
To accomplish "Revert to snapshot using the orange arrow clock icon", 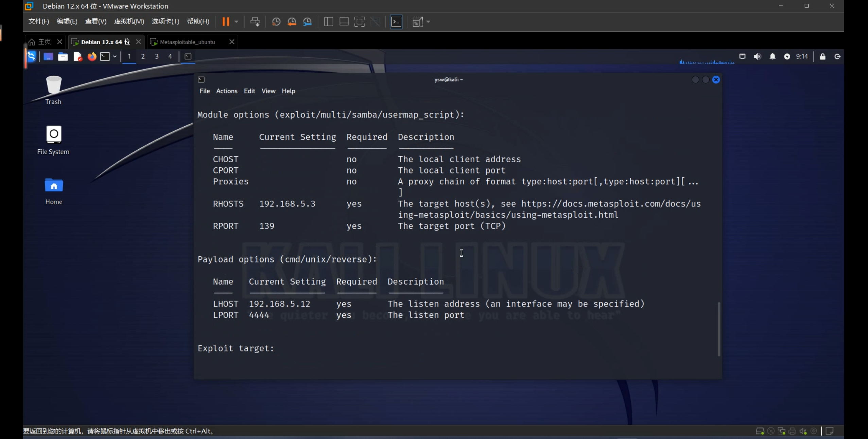I will click(292, 22).
